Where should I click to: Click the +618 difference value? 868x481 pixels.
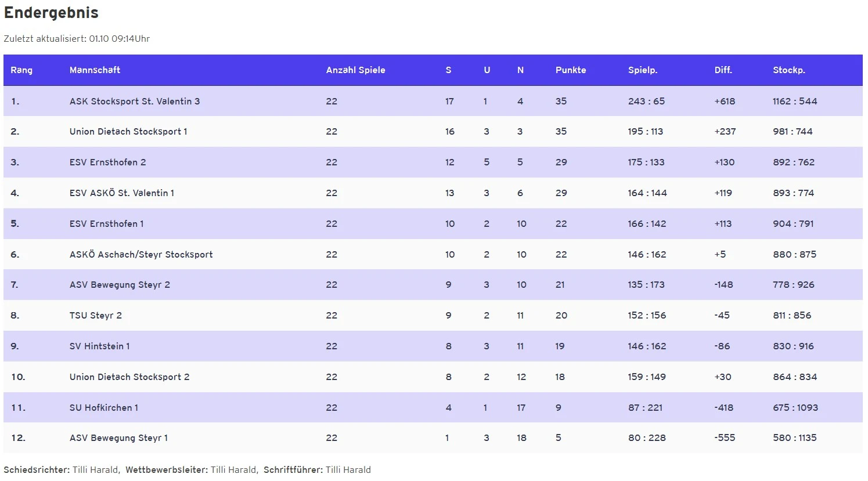pos(725,101)
